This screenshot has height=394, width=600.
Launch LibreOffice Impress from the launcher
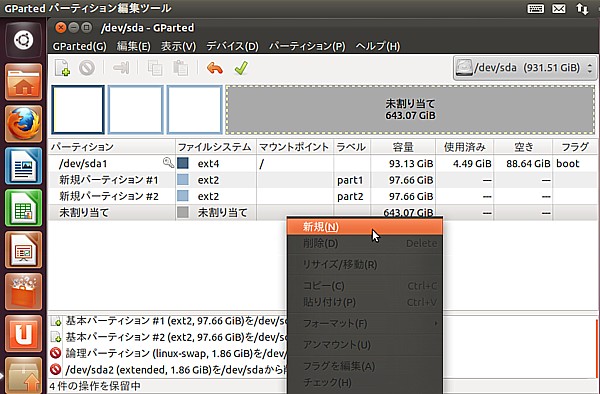24,250
